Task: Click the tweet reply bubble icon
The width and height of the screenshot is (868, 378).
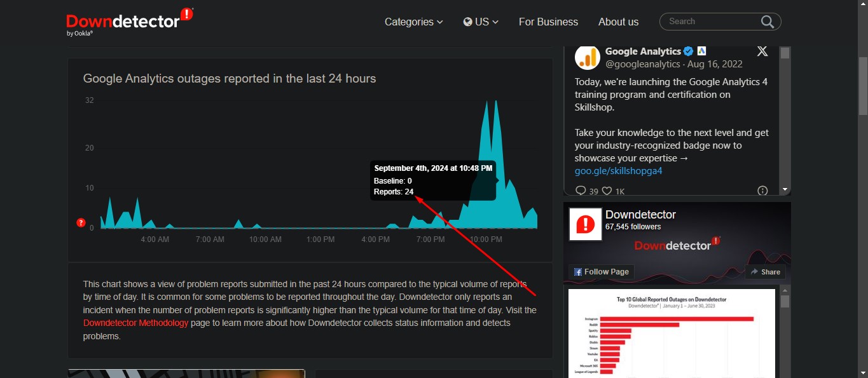Action: click(x=580, y=191)
